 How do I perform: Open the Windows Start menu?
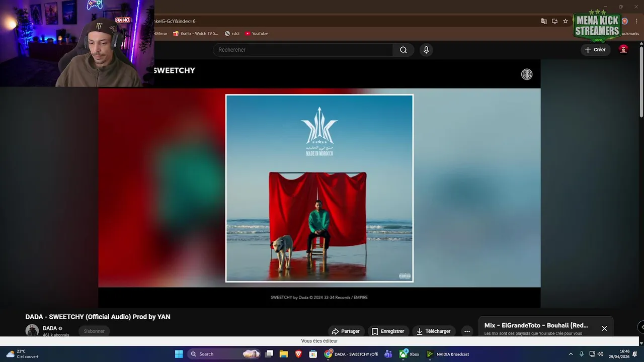[x=179, y=354]
